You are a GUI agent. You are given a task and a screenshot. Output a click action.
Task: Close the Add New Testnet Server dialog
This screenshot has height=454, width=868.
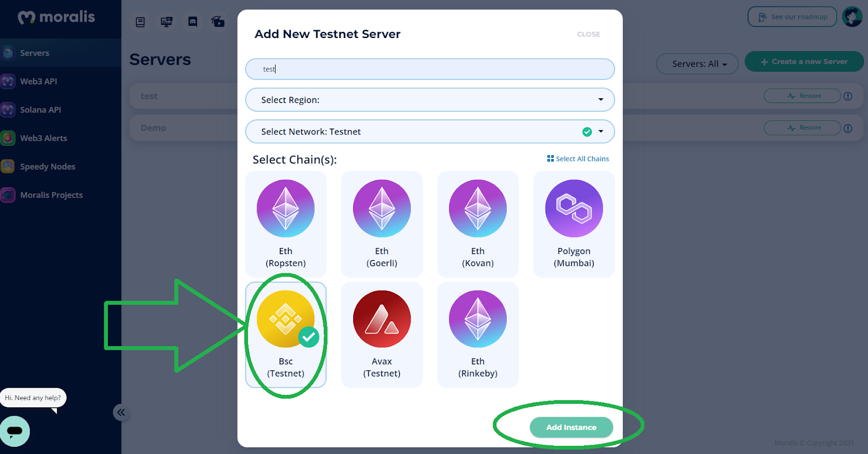click(589, 34)
